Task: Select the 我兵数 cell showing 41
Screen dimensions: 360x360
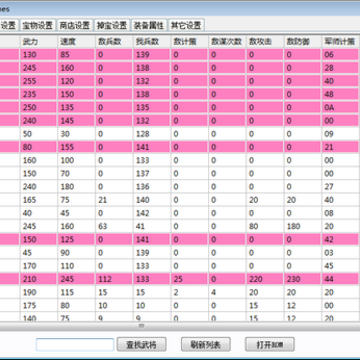Action: tap(152, 226)
